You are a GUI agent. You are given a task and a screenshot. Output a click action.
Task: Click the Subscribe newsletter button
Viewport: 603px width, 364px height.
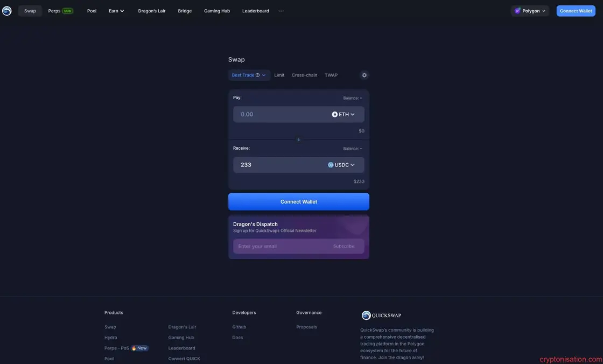click(344, 246)
